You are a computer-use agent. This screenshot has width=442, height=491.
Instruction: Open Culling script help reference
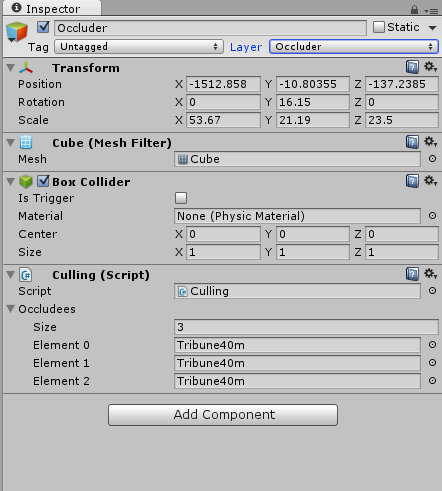412,274
